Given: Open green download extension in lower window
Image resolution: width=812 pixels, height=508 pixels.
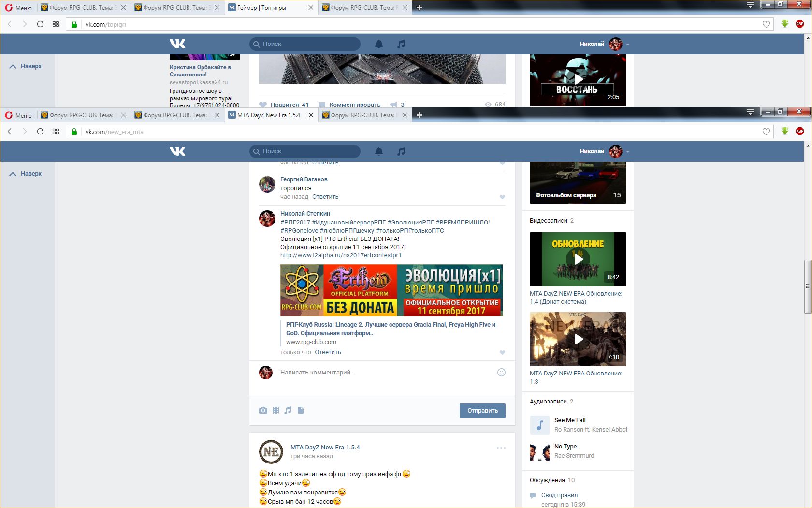Looking at the screenshot, I should pyautogui.click(x=785, y=131).
